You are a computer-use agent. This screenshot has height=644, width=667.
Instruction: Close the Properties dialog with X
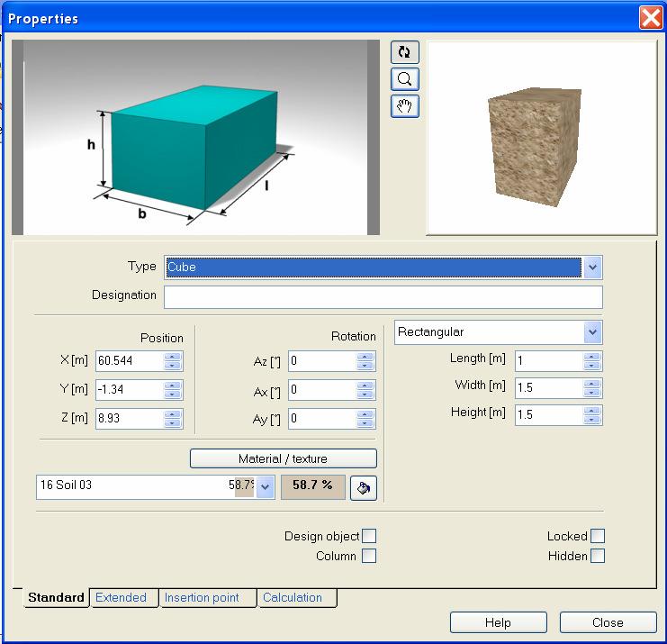[x=651, y=18]
